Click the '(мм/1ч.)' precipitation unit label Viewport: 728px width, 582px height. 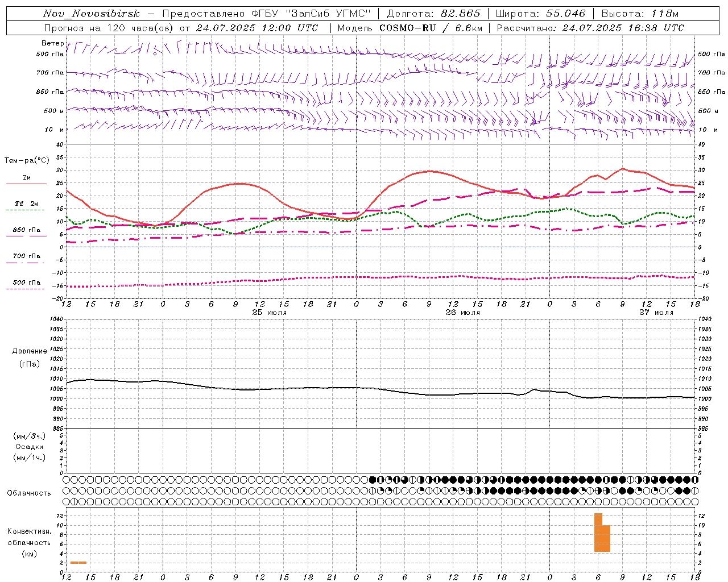(30, 458)
